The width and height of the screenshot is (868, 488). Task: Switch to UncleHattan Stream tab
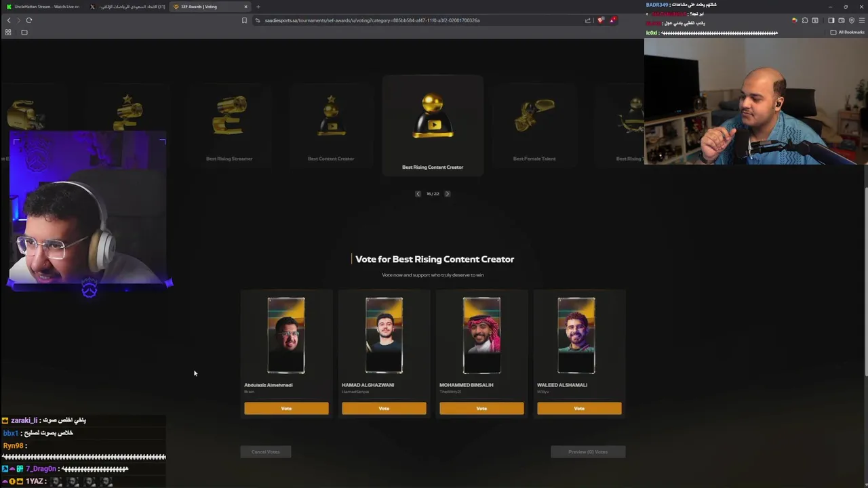coord(42,7)
